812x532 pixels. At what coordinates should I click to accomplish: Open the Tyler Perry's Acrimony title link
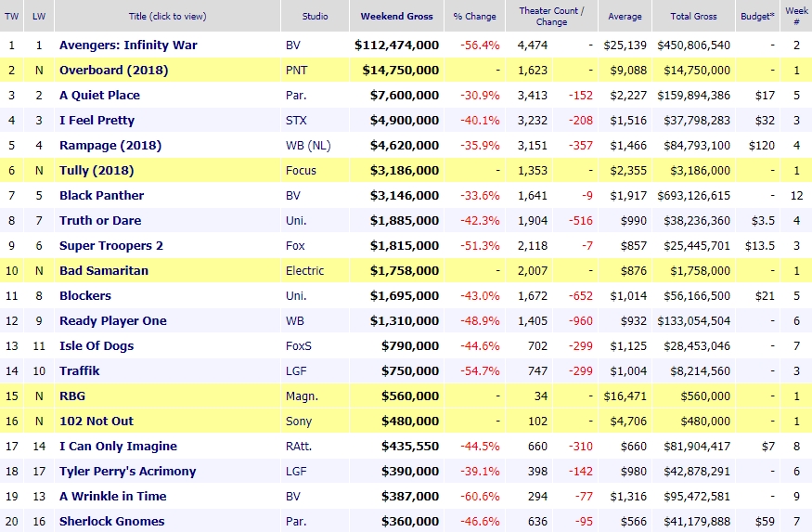pos(127,471)
